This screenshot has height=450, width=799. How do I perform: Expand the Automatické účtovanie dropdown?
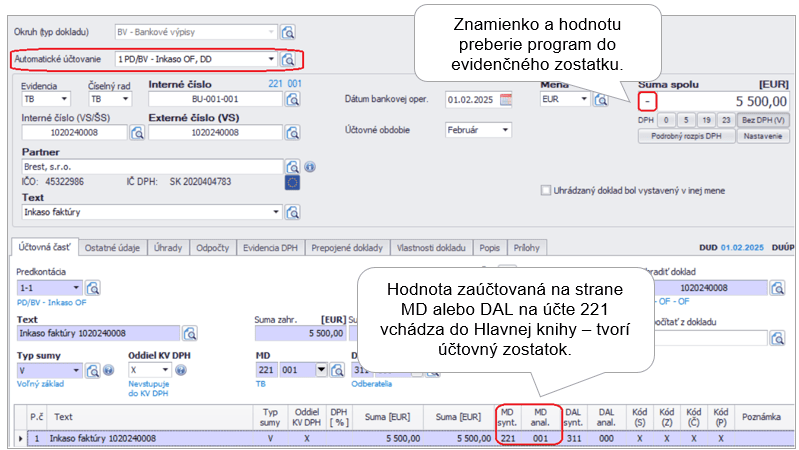(271, 60)
